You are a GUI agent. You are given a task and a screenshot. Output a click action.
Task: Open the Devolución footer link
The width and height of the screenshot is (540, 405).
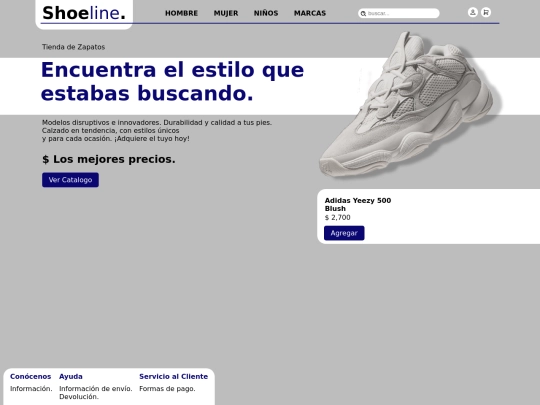(x=79, y=397)
